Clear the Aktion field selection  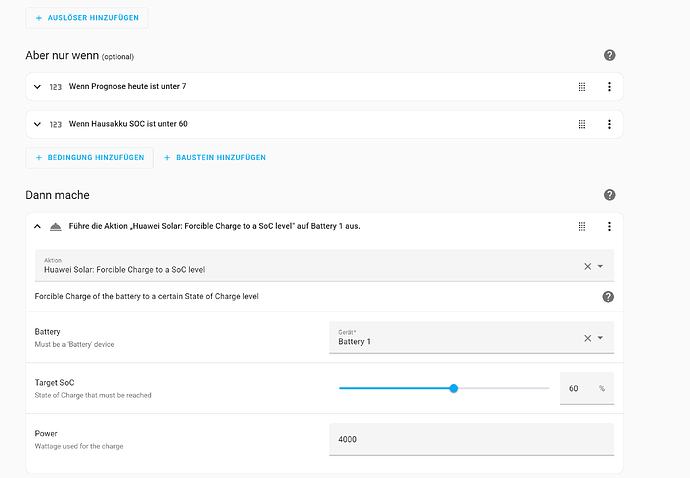point(587,266)
